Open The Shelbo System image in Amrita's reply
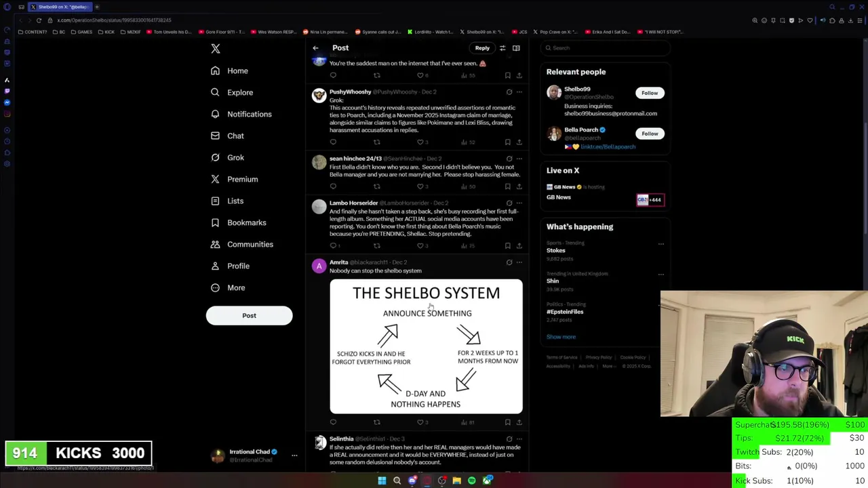 (x=426, y=346)
